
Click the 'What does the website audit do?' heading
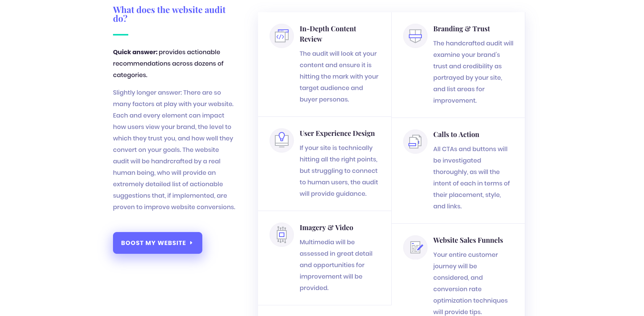pyautogui.click(x=169, y=14)
